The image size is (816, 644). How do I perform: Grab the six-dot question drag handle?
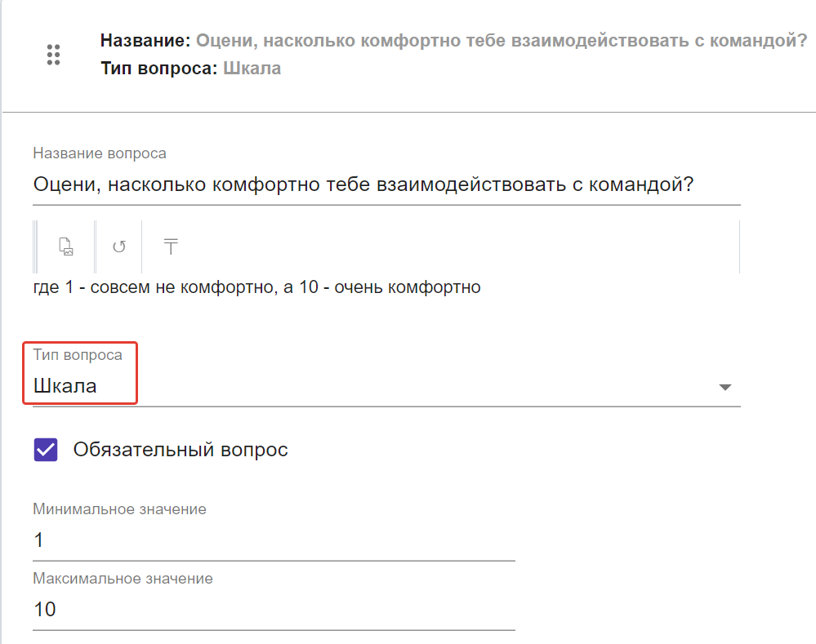(53, 54)
